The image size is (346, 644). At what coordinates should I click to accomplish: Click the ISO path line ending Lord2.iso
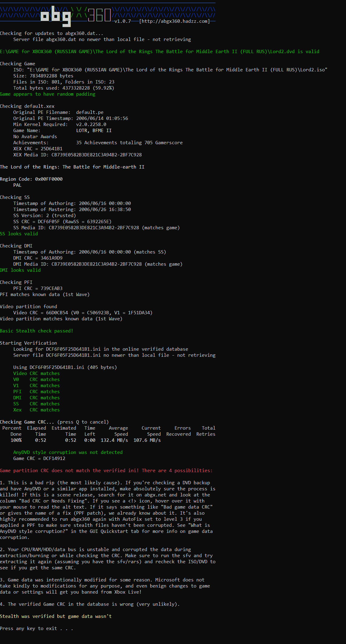pyautogui.click(x=170, y=70)
